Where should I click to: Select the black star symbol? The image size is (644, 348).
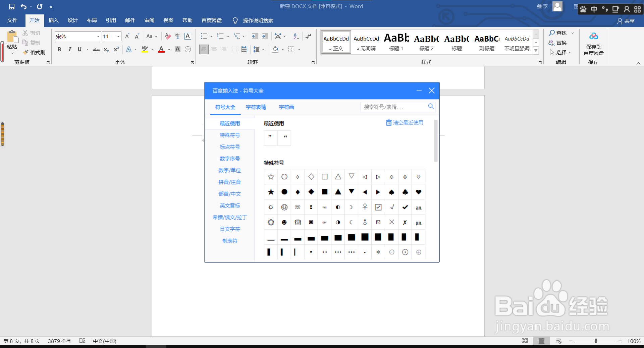click(x=271, y=192)
